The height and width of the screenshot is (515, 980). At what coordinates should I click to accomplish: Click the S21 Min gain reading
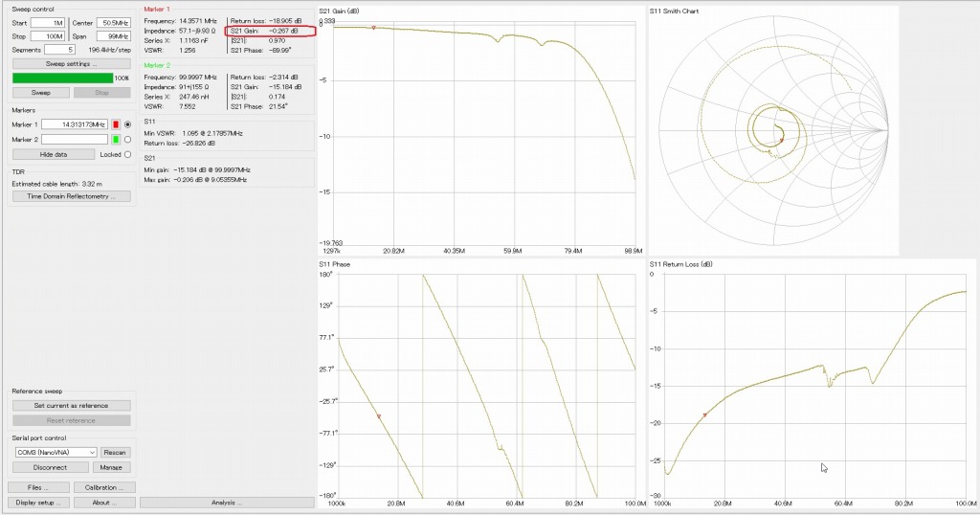tap(197, 170)
